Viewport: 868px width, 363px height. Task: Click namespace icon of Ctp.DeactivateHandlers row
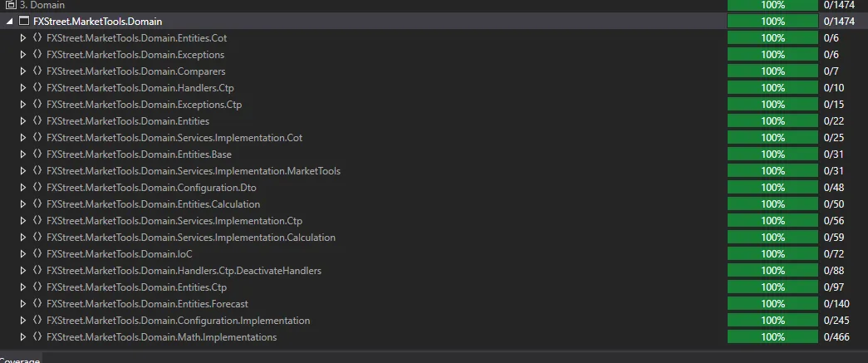click(x=37, y=271)
